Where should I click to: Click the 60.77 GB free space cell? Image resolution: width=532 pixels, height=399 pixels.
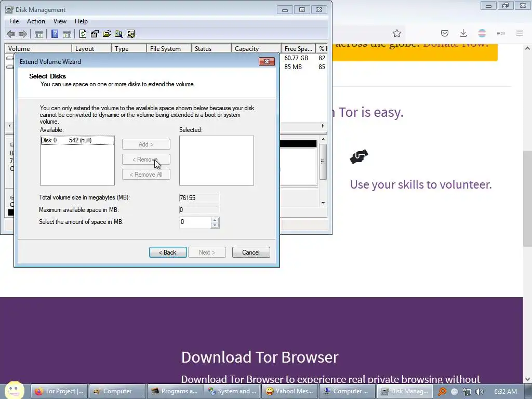(x=296, y=58)
